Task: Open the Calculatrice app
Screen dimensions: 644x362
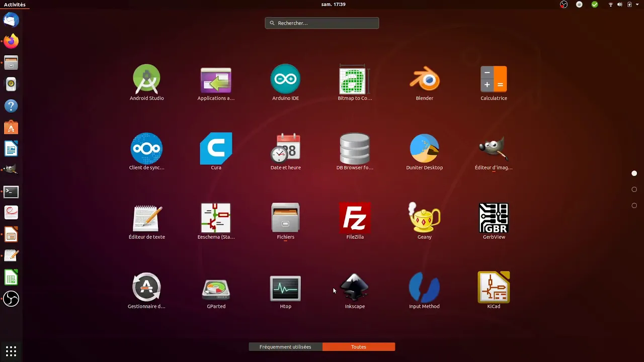Action: 494,83
